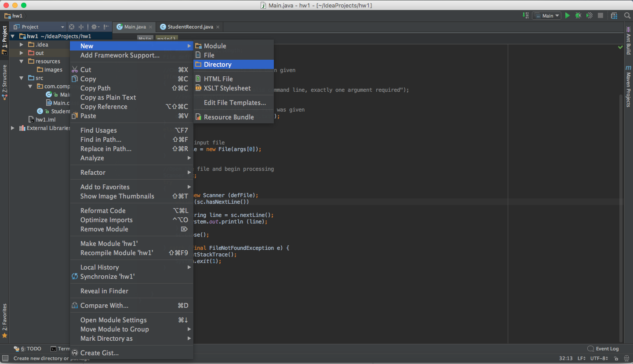
Task: Expand the out folder
Action: [x=21, y=53]
